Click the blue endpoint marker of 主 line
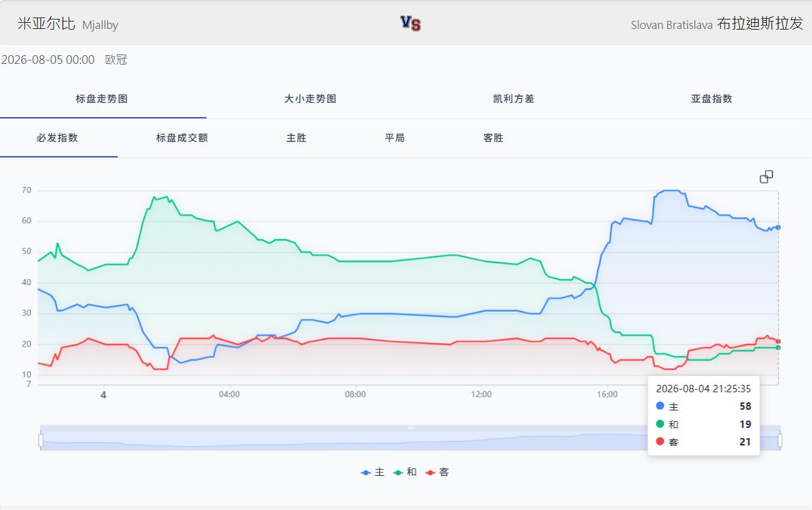812x510 pixels. [778, 227]
